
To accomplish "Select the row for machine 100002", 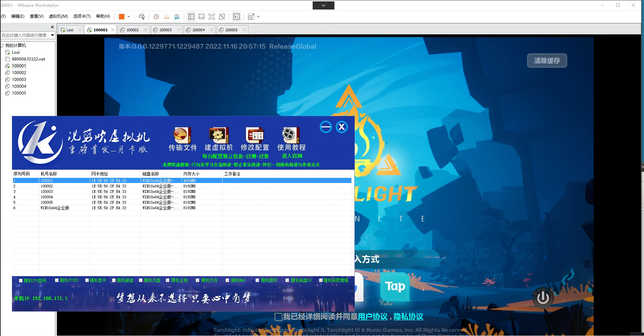I will [182, 186].
